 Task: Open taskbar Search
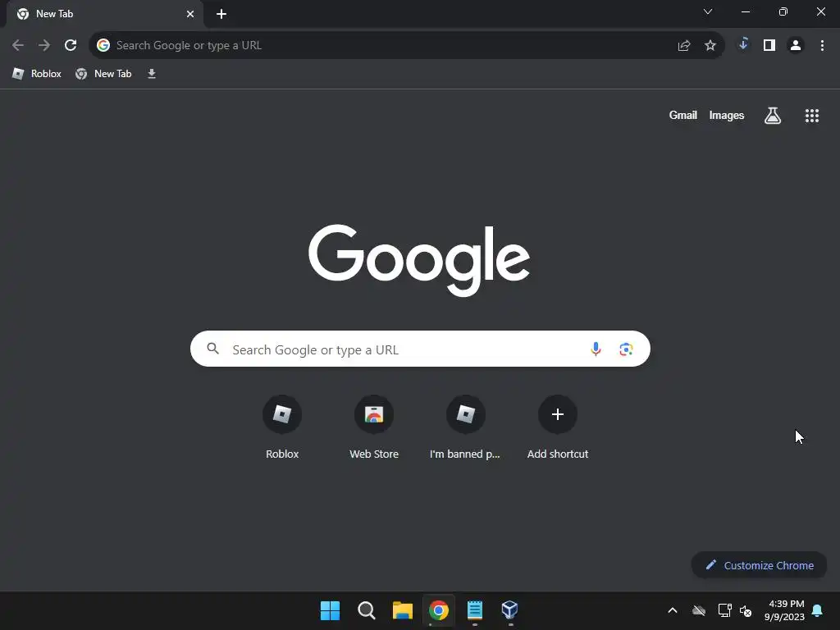[367, 610]
